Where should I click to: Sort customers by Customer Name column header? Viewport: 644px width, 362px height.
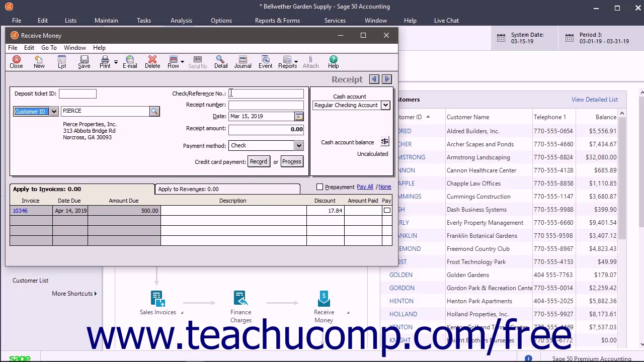(x=468, y=117)
